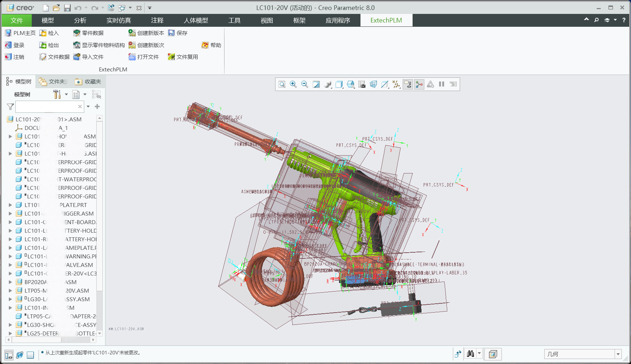Click the find binoculars icon in status bar
The height and width of the screenshot is (364, 631).
[x=470, y=354]
